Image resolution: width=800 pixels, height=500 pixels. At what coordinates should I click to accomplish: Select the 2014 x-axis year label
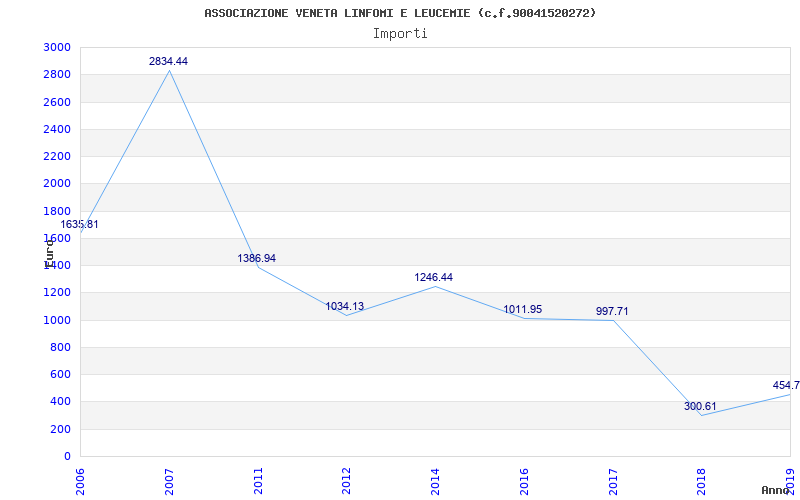[435, 480]
